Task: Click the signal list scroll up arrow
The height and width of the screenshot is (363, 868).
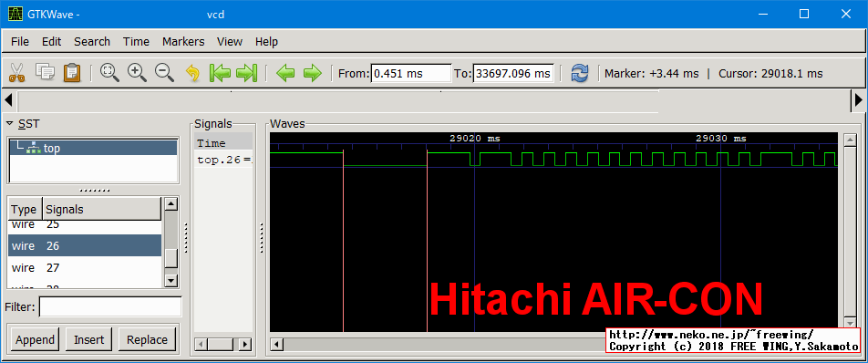Action: (x=171, y=204)
